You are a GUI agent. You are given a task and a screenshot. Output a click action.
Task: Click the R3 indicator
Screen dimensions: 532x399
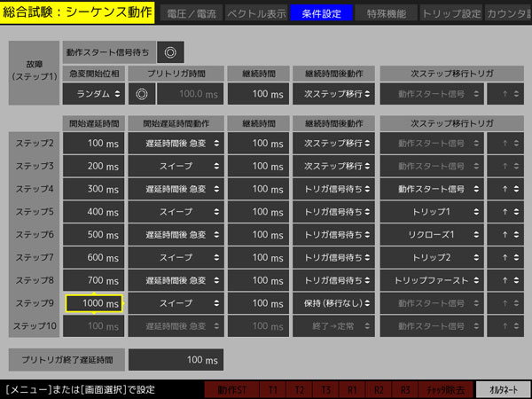click(405, 389)
